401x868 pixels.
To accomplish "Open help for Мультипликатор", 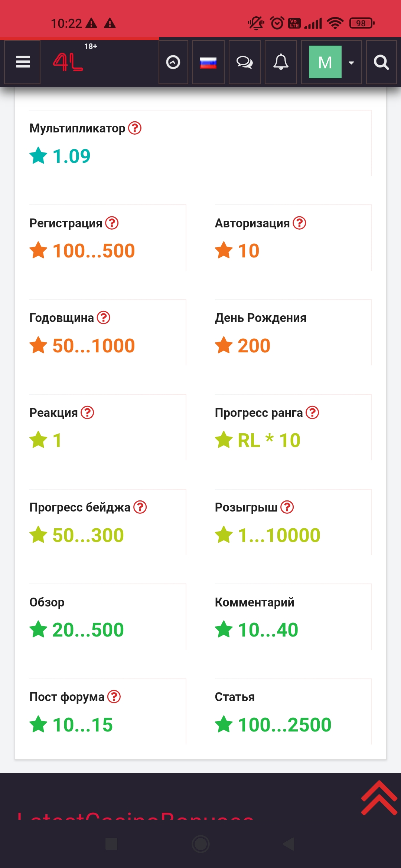I will pos(135,128).
